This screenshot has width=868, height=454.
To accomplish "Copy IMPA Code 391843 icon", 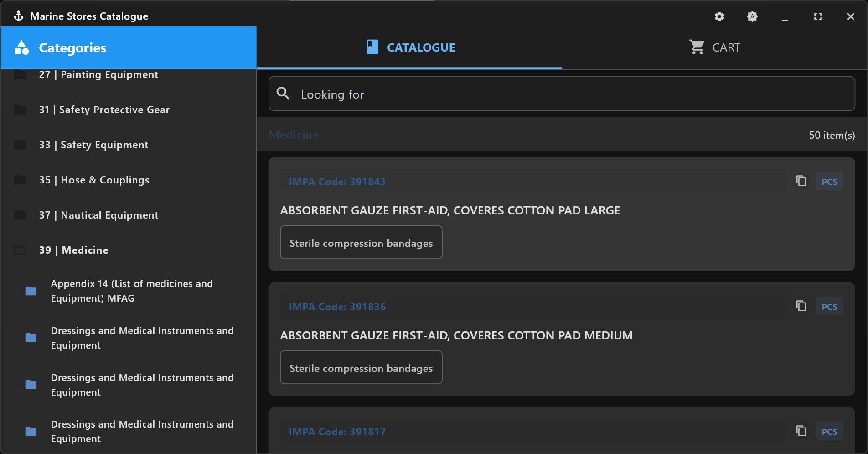I will (801, 181).
